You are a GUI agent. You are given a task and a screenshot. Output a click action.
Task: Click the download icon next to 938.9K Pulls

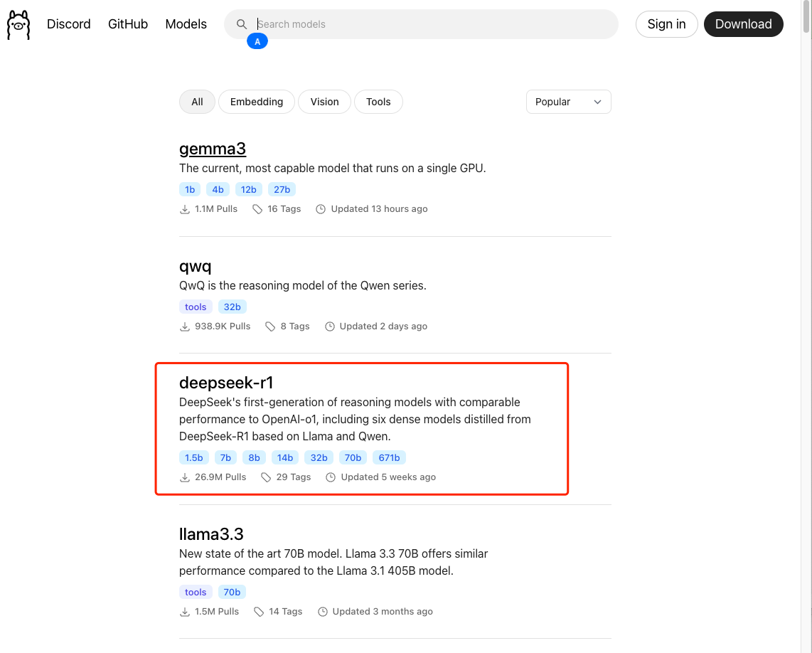point(185,326)
